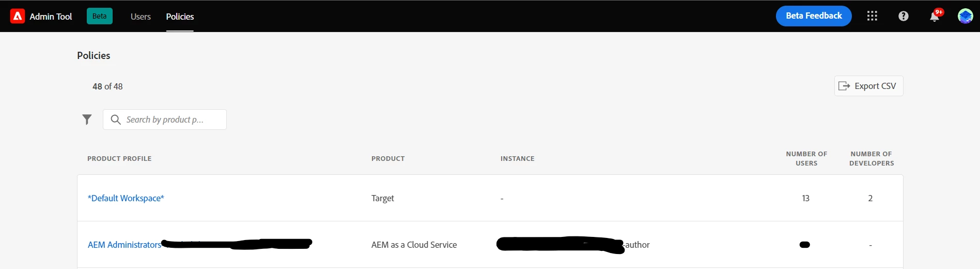The width and height of the screenshot is (980, 269).
Task: Click the Target product cell
Action: point(382,198)
